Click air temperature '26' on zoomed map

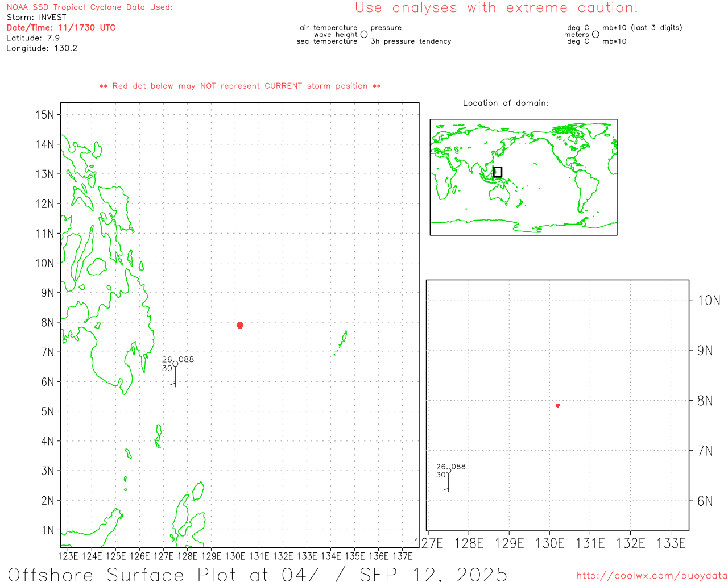pyautogui.click(x=441, y=467)
